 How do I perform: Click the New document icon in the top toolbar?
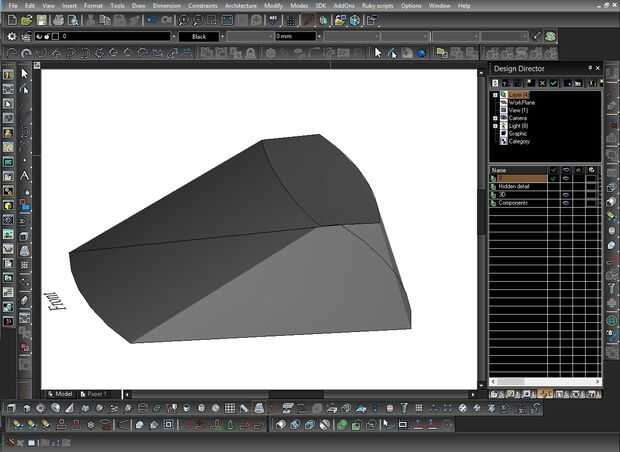pyautogui.click(x=12, y=20)
